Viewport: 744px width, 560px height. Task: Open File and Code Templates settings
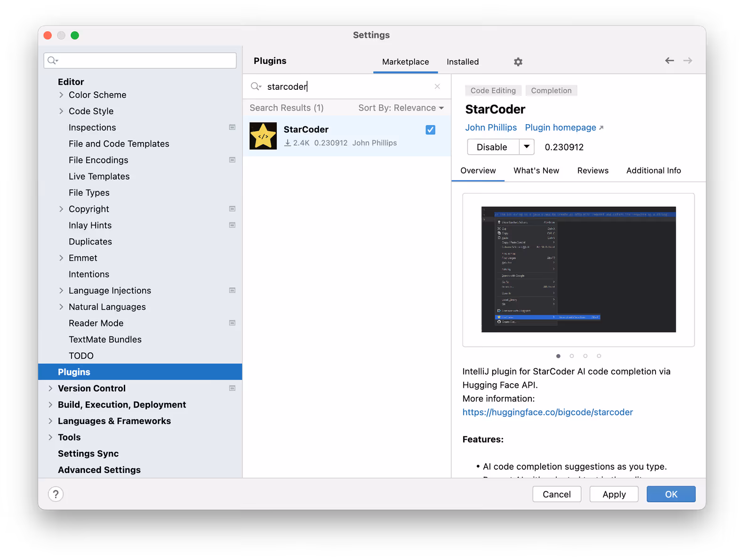[x=119, y=144]
